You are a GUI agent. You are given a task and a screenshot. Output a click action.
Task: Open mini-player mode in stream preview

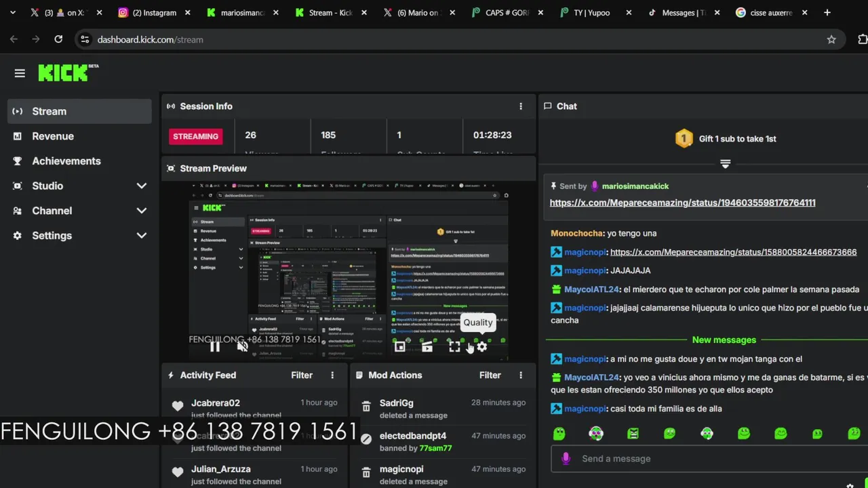click(x=400, y=347)
